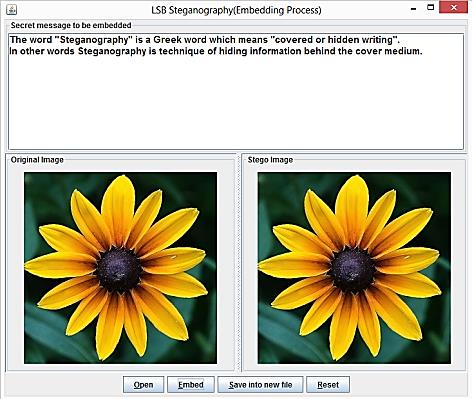Click the Open button
Viewport: 472px width, 399px height.
[143, 385]
